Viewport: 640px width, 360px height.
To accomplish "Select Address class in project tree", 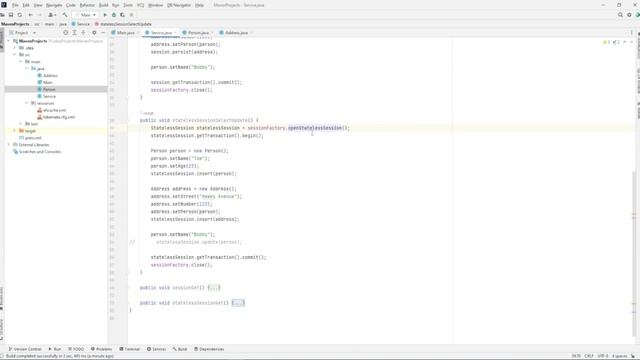I will 50,75.
